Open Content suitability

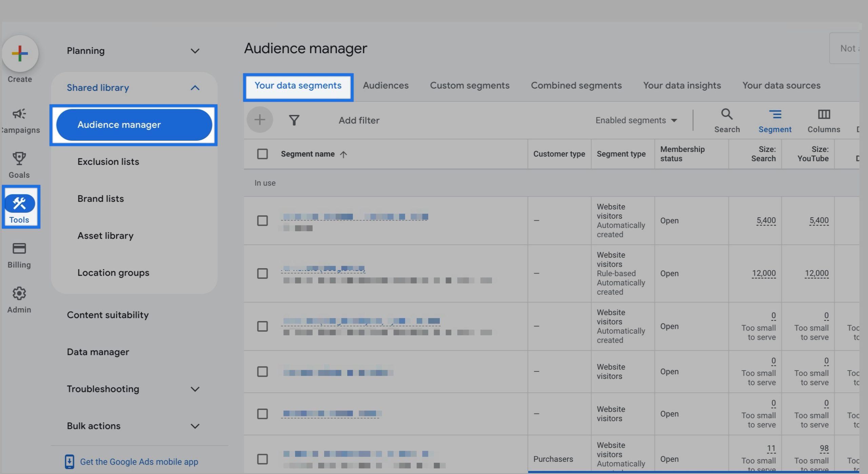[x=107, y=315]
